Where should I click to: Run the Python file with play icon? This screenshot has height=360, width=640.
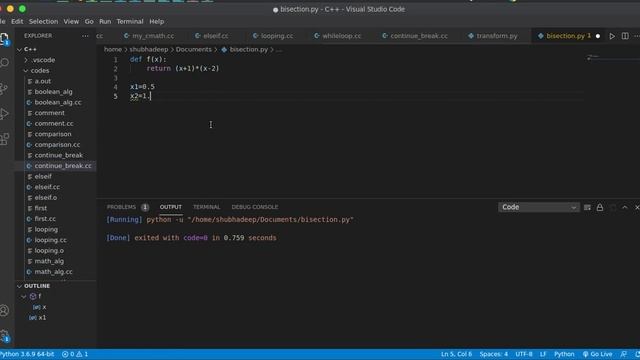(x=612, y=36)
